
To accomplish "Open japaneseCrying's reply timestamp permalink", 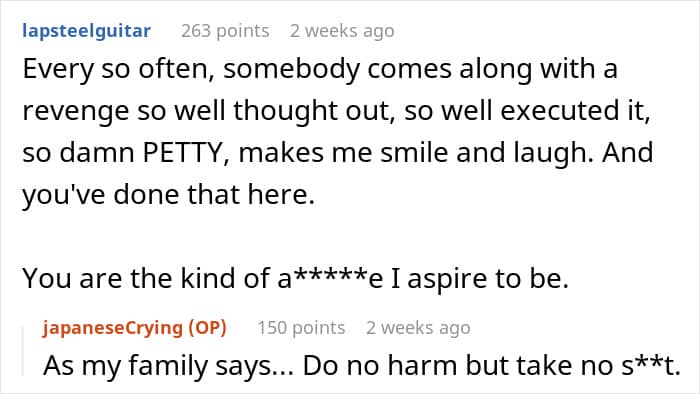I will pos(418,328).
